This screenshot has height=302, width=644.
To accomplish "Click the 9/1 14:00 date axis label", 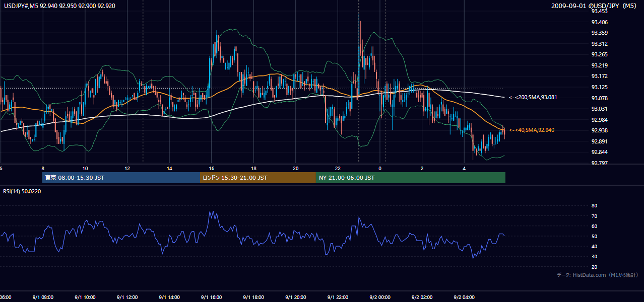I will click(x=169, y=297).
